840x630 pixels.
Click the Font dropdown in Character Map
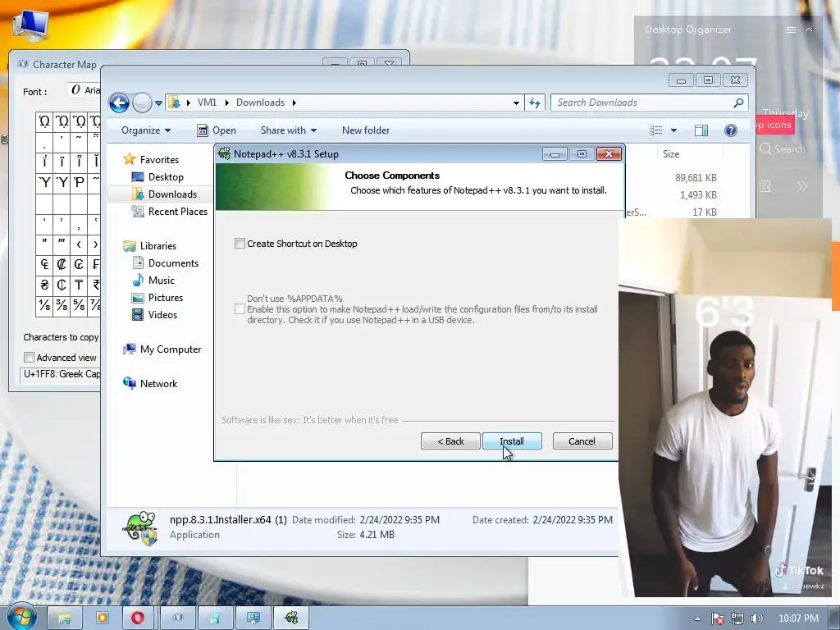tap(84, 90)
